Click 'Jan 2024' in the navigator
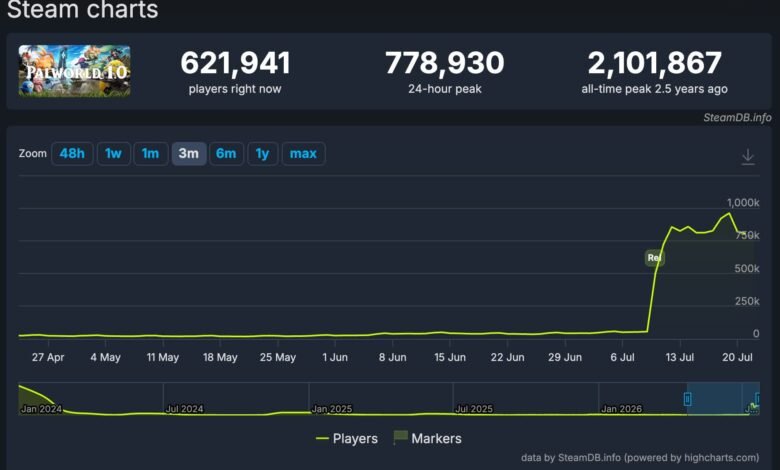The image size is (780, 470). pos(41,409)
